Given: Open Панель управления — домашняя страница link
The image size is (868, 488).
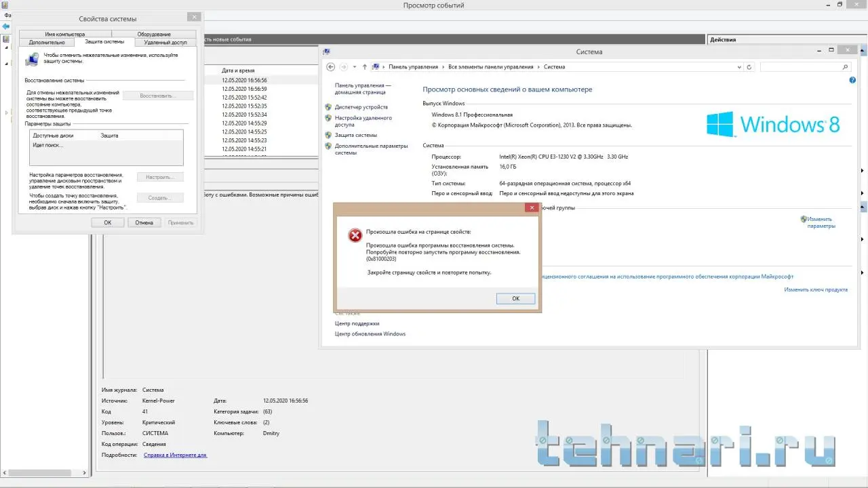Looking at the screenshot, I should click(x=363, y=89).
